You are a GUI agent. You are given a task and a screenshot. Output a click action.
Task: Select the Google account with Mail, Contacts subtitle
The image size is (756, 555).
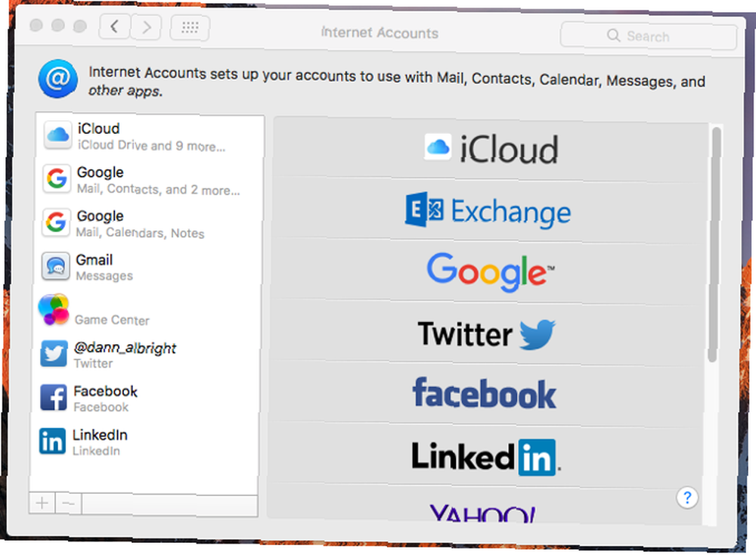[x=149, y=181]
